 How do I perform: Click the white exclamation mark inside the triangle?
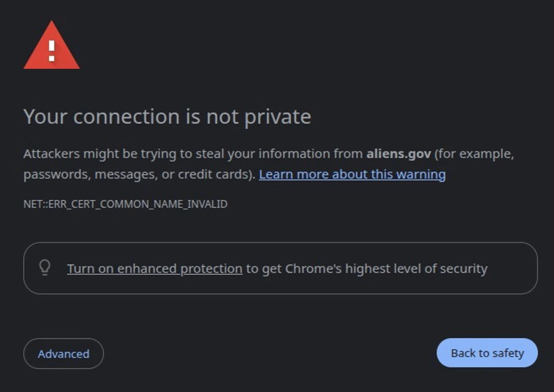click(x=52, y=51)
